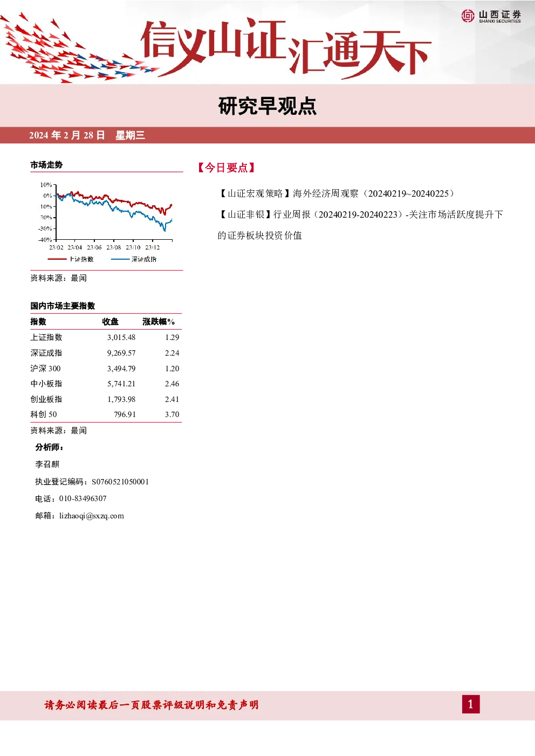Click the title 研究早观点
Screen dimensions: 535x756
[267, 106]
